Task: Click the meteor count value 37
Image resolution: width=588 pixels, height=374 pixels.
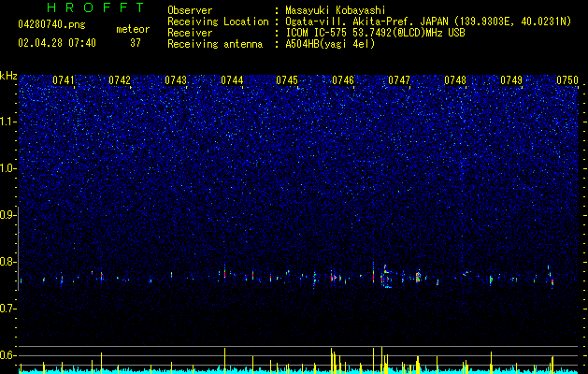Action: click(x=136, y=43)
